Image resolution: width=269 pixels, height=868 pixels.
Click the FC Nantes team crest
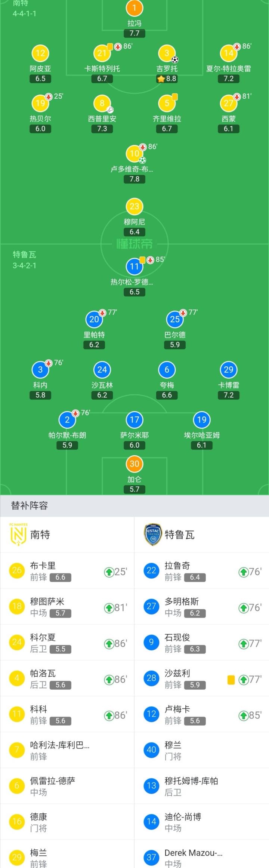pos(18,535)
